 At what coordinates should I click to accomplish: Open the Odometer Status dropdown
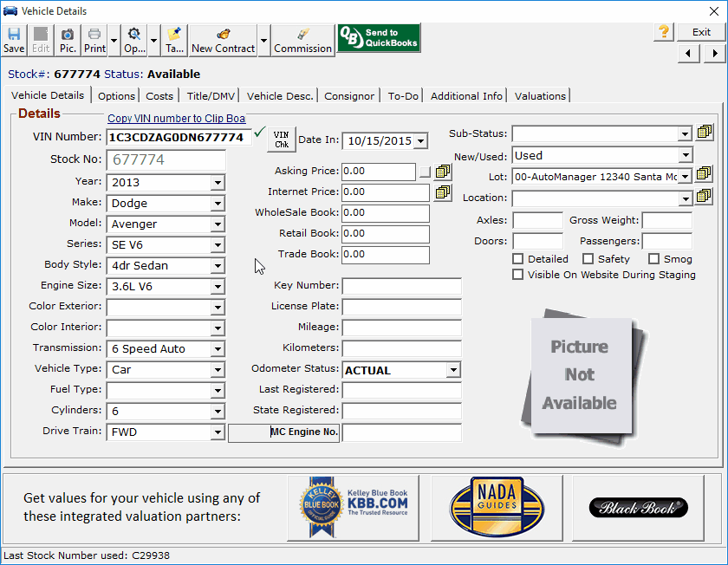click(x=453, y=370)
